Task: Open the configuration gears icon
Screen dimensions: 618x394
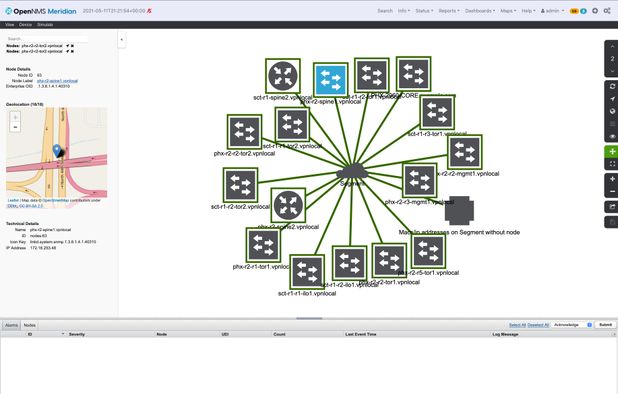Action: pos(607,11)
